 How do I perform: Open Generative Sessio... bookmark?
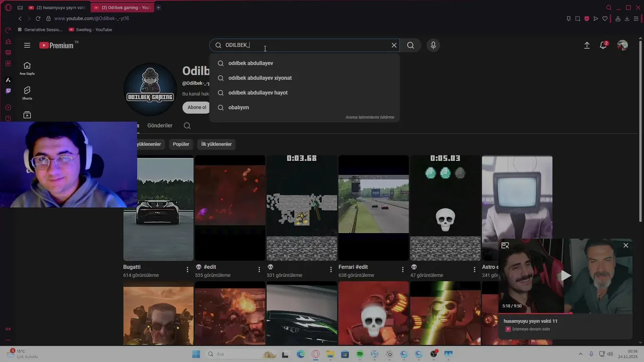click(x=40, y=30)
